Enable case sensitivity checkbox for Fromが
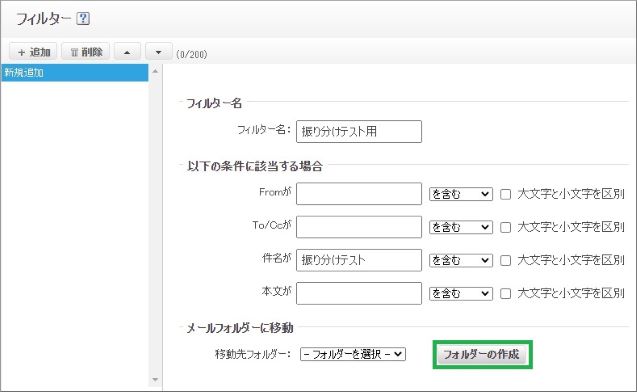This screenshot has height=392, width=637. point(505,194)
